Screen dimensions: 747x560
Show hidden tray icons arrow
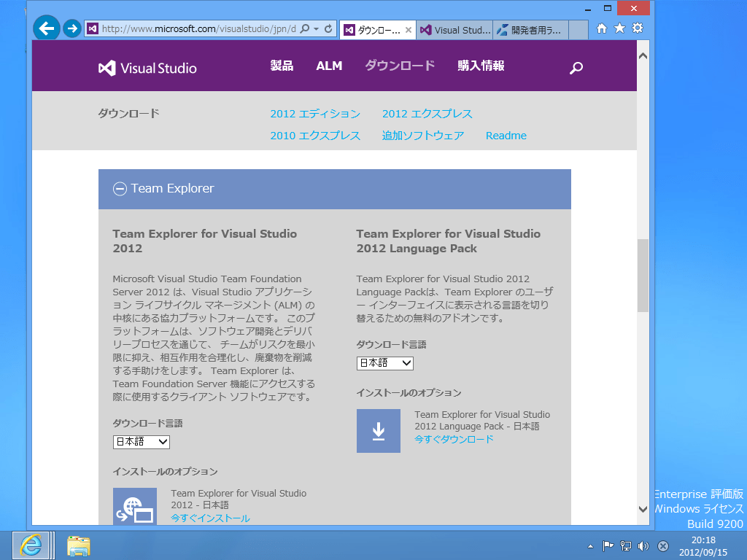tap(590, 546)
